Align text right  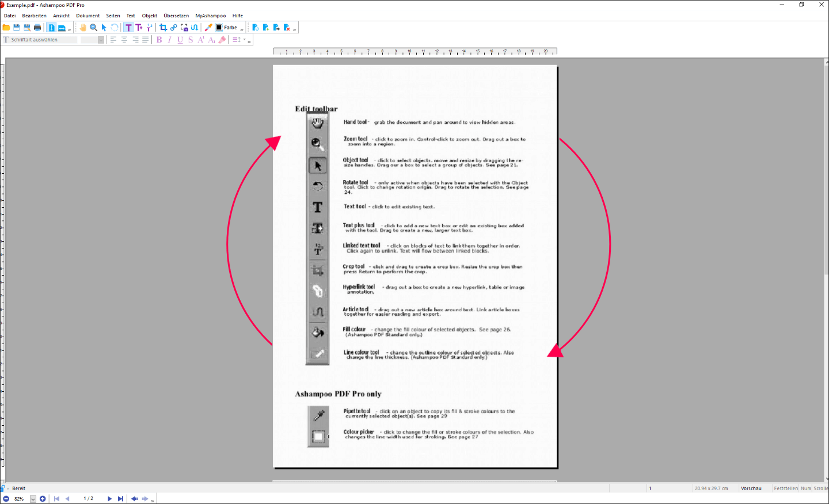point(135,40)
